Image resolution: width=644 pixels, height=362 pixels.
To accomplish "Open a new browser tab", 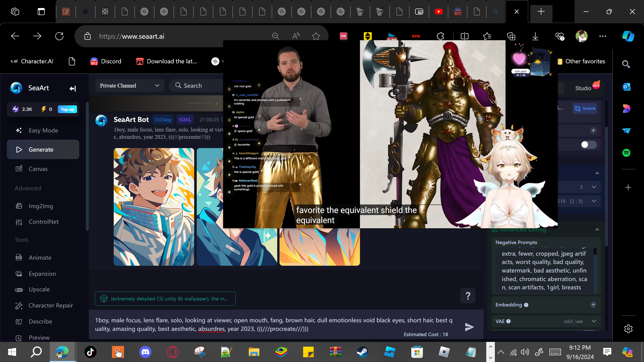I will (541, 12).
